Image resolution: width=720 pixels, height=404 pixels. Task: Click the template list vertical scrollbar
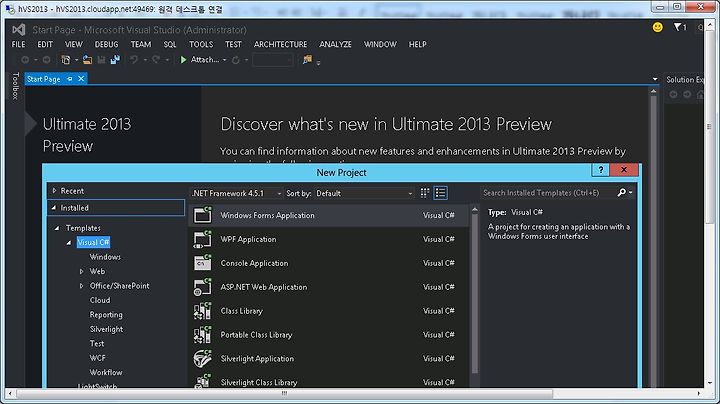474,296
